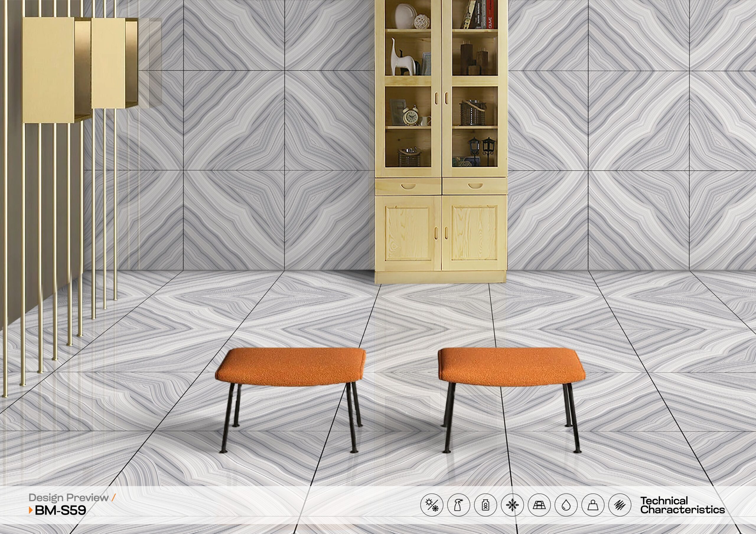756x534 pixels.
Task: Click the chemical bottle resistance icon
Action: tap(485, 505)
